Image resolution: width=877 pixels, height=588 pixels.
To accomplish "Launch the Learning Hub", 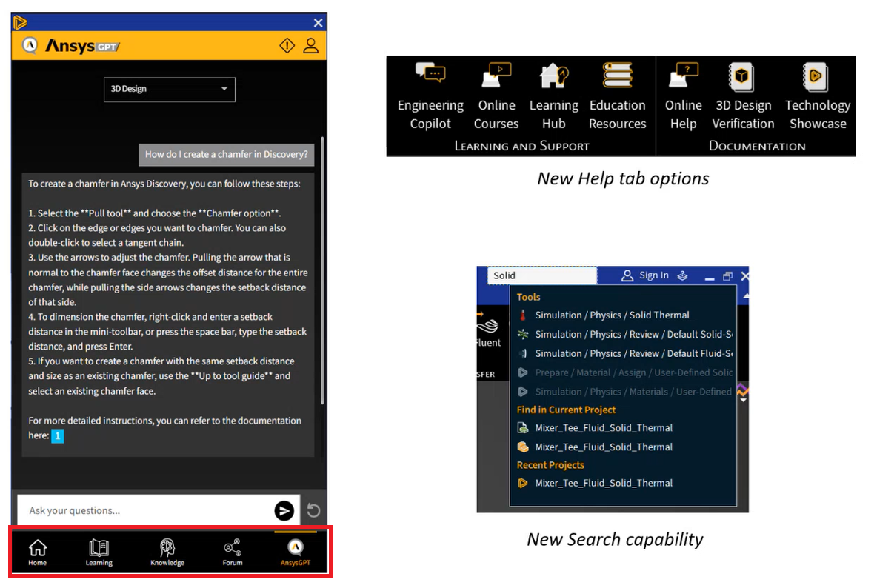I will [554, 96].
